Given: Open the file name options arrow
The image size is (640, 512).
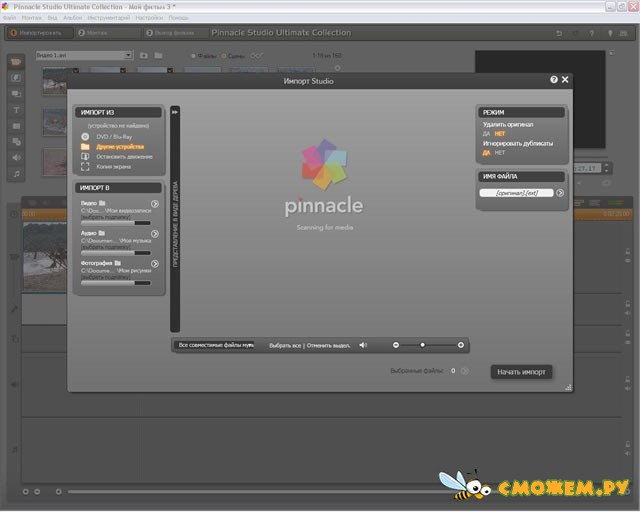Looking at the screenshot, I should click(560, 193).
